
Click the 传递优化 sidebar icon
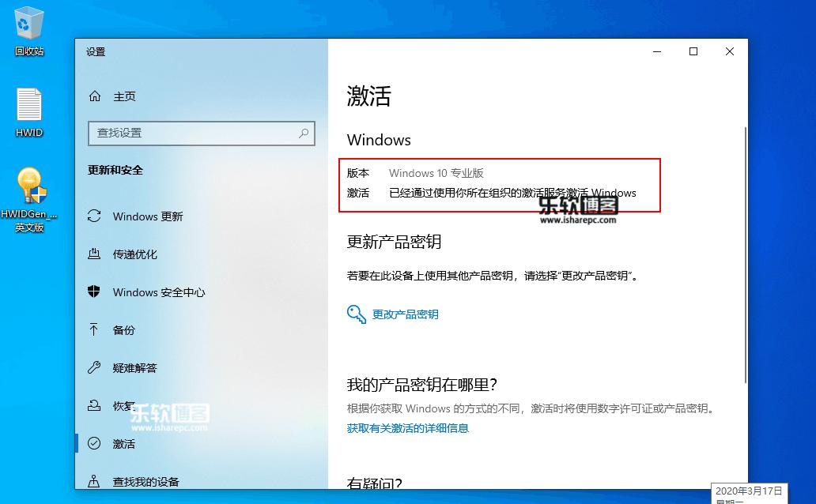(94, 254)
